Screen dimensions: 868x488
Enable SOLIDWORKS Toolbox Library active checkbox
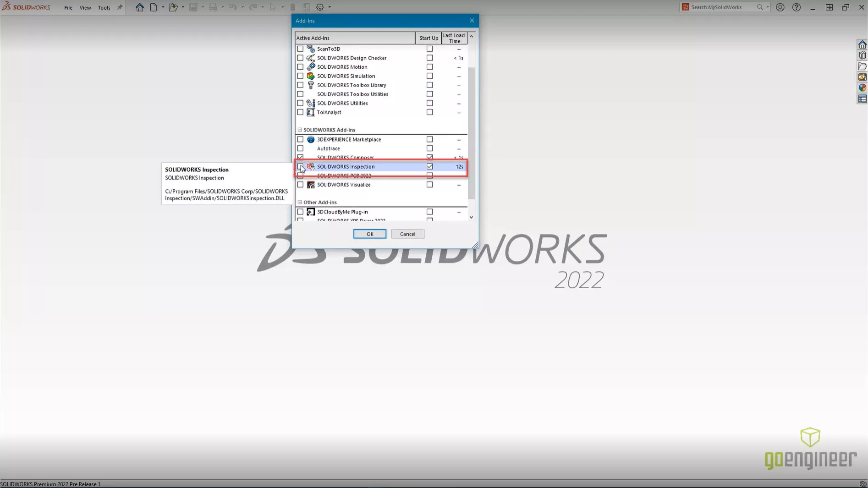click(300, 85)
